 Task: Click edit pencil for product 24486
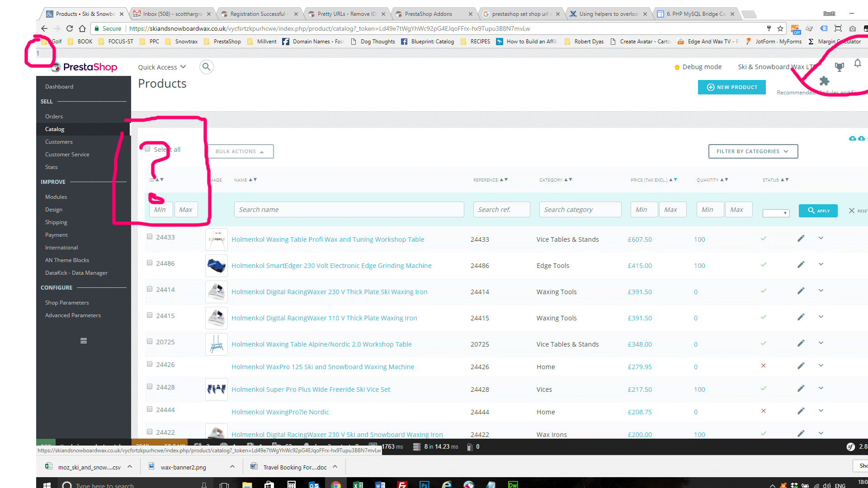801,265
